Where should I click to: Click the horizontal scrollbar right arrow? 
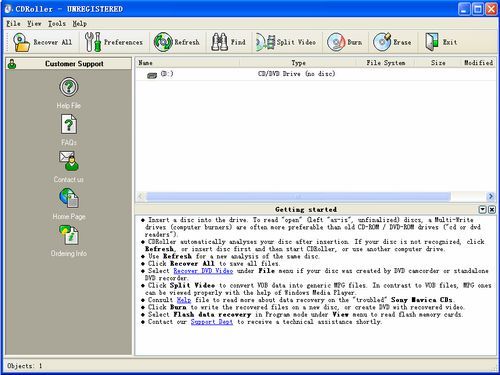(x=490, y=196)
